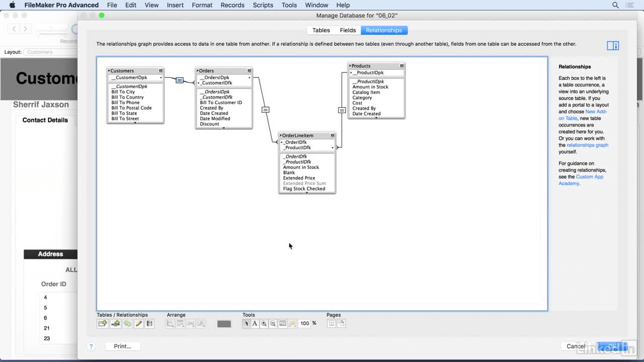Viewport: 644px width, 362px height.
Task: Click the OrderLineItem–Products relationship equals box
Action: pyautogui.click(x=342, y=110)
